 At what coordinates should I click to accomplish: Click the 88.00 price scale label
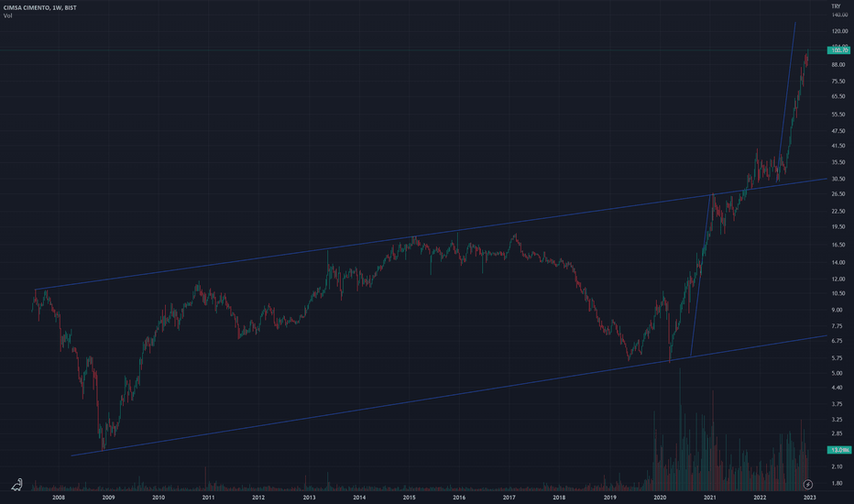(838, 65)
